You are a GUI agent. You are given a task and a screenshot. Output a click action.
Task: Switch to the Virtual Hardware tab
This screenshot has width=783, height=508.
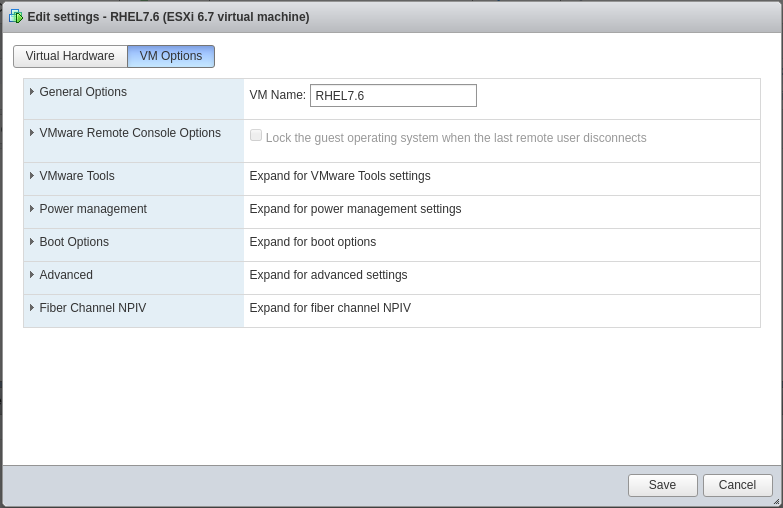coord(70,56)
